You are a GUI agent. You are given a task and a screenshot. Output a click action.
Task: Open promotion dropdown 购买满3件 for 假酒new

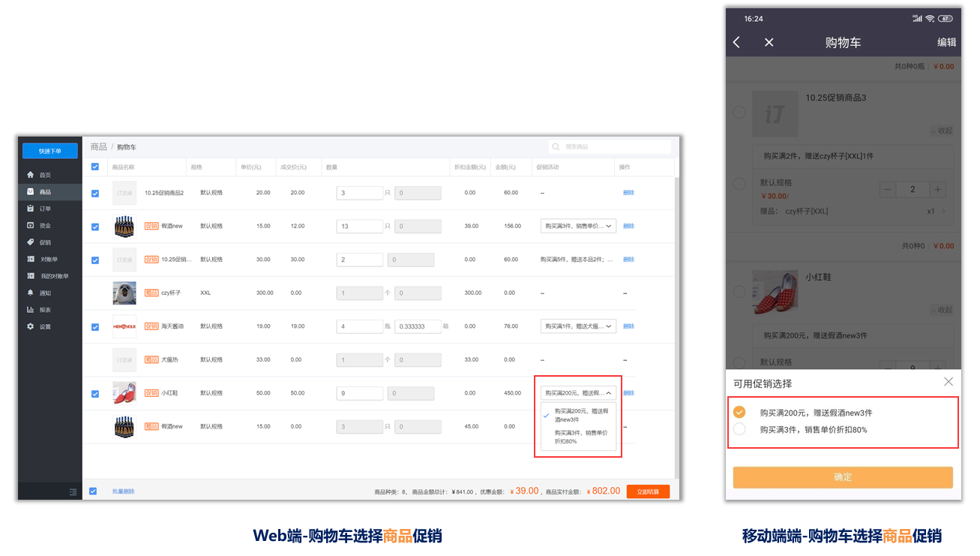click(578, 226)
